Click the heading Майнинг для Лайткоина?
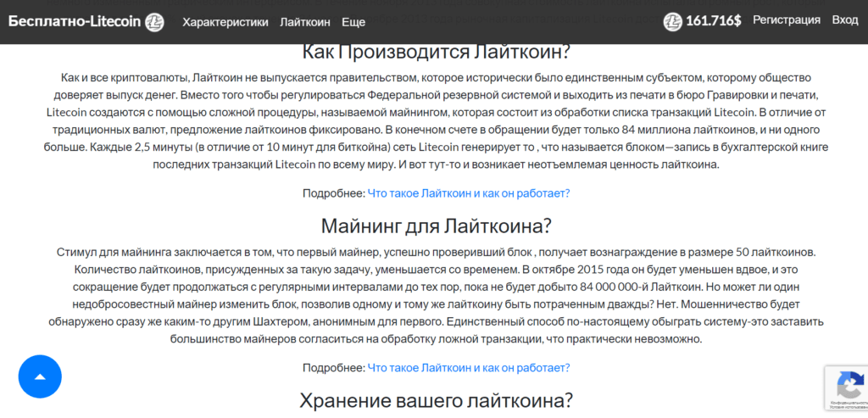 pos(437,226)
